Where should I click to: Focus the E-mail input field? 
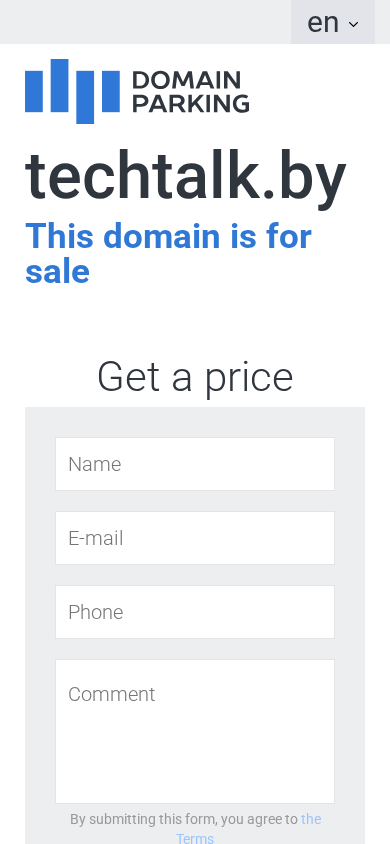click(195, 538)
